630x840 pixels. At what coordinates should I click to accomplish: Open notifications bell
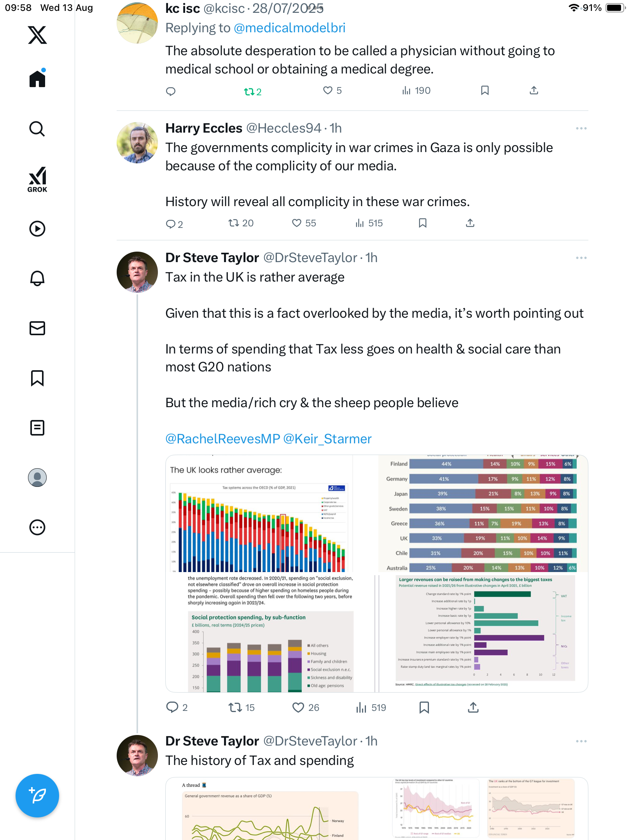[x=37, y=278]
